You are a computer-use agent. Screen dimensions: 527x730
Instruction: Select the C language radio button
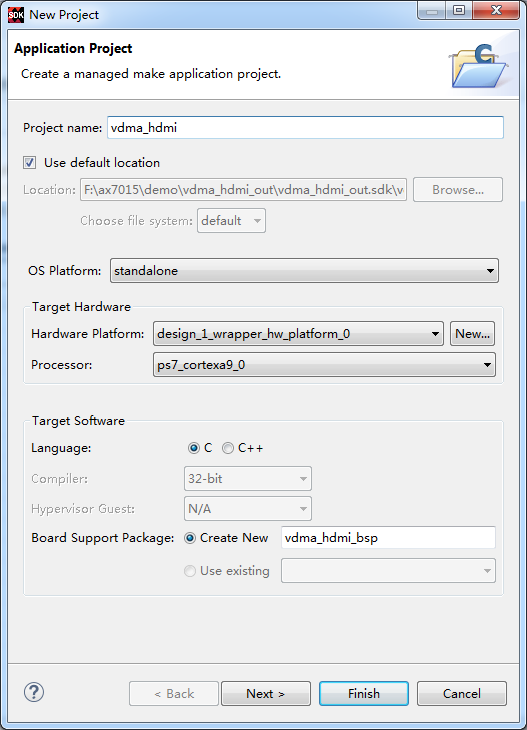tap(194, 448)
